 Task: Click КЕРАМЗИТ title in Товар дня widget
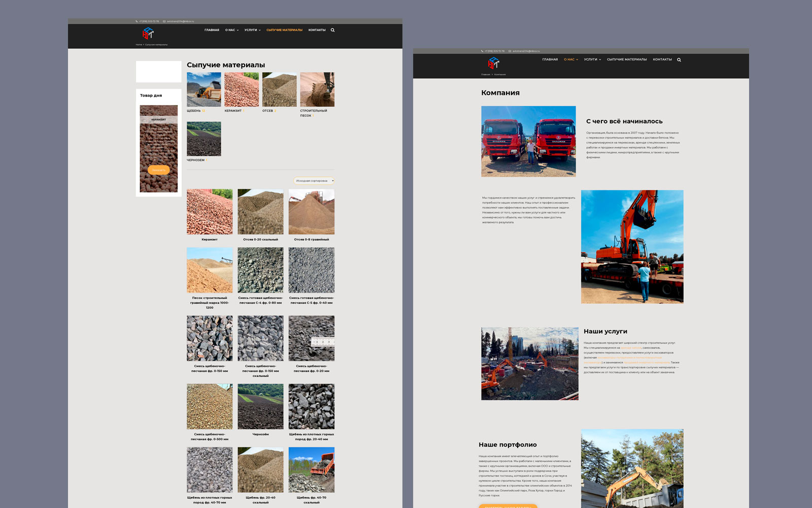[159, 119]
